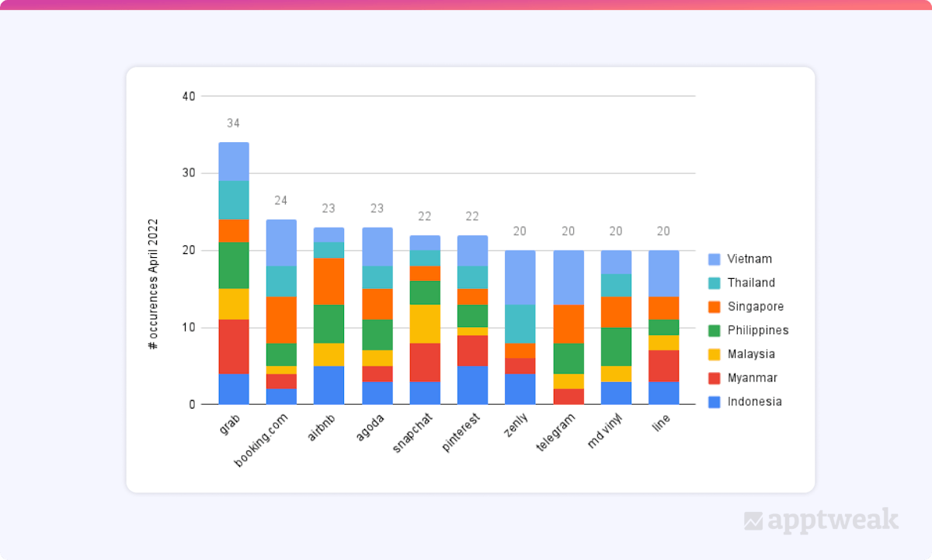Screen dimensions: 932x560
Task: Click the red Myanmar segment of grab bar
Action: coord(234,346)
